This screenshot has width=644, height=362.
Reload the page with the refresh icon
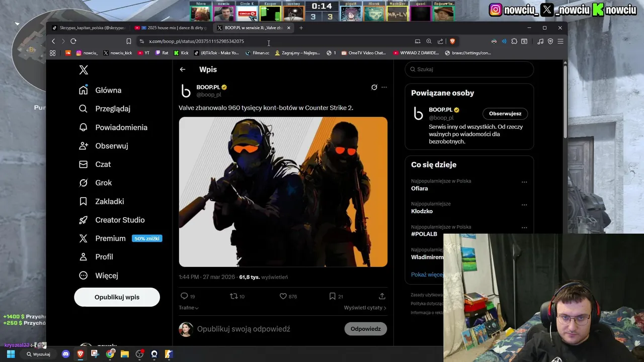pos(73,41)
